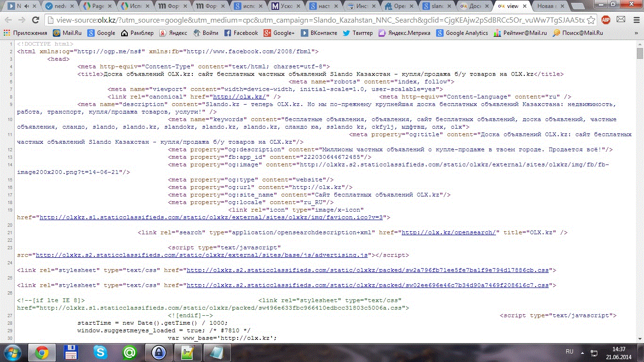Click the startTime = new Date() line
The width and height of the screenshot is (644, 362).
coord(152,323)
